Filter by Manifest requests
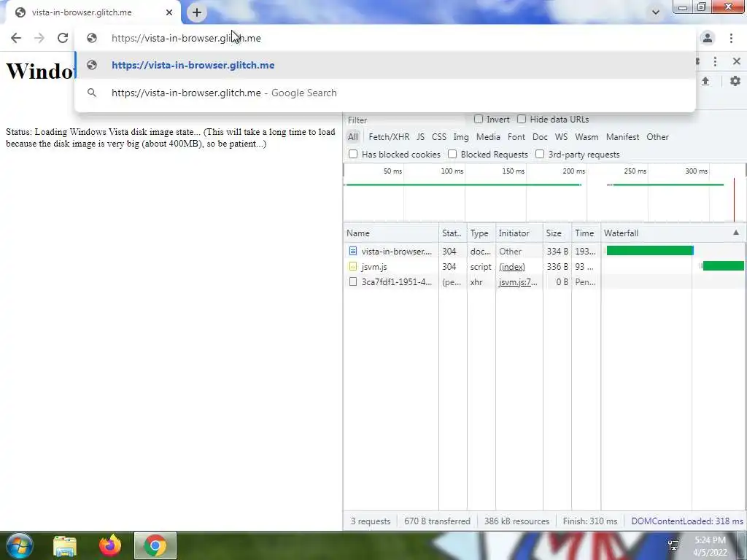747x560 pixels. [x=622, y=137]
